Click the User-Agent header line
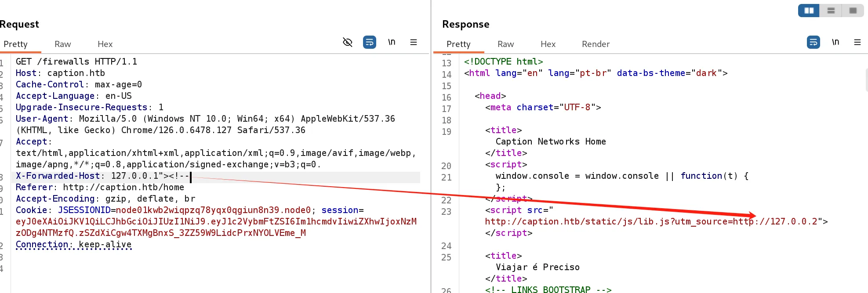 coord(205,124)
